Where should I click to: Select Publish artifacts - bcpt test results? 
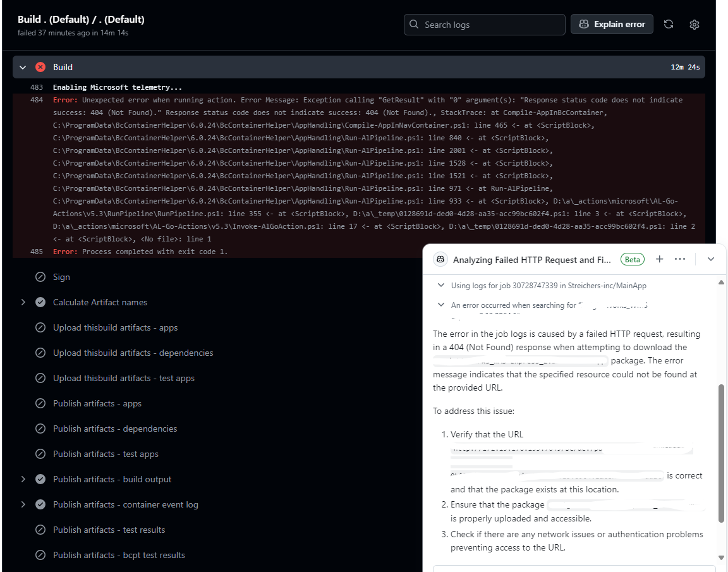119,556
